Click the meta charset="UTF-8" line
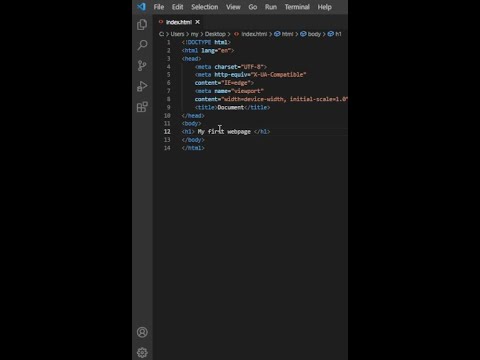 tap(231, 67)
